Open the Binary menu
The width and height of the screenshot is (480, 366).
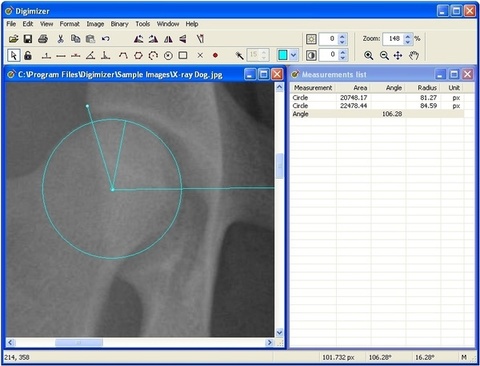(x=119, y=24)
